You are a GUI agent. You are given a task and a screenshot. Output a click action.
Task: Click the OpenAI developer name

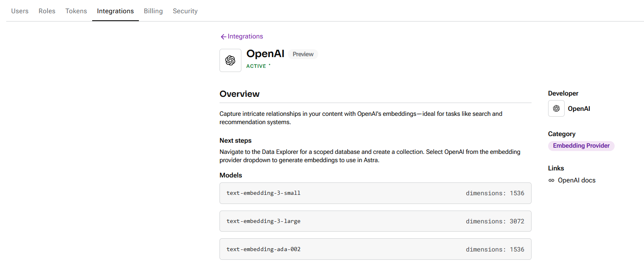coord(579,109)
